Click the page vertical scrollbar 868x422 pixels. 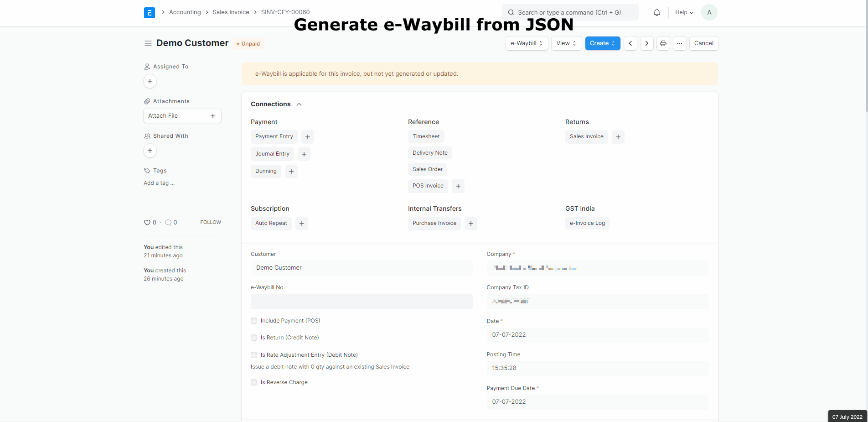(866, 56)
